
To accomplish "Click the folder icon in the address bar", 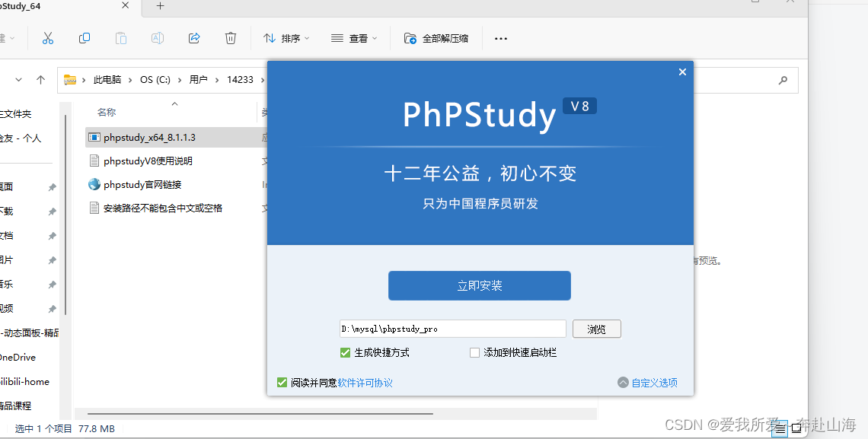I will [70, 80].
